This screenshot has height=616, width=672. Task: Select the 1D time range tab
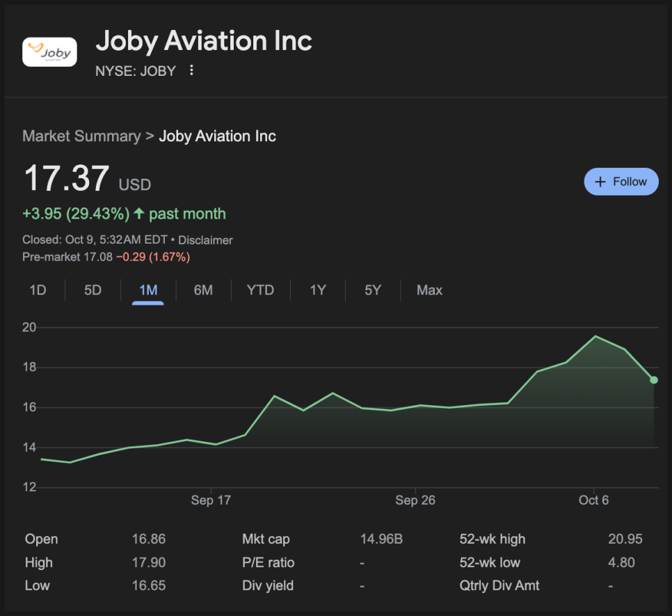38,290
